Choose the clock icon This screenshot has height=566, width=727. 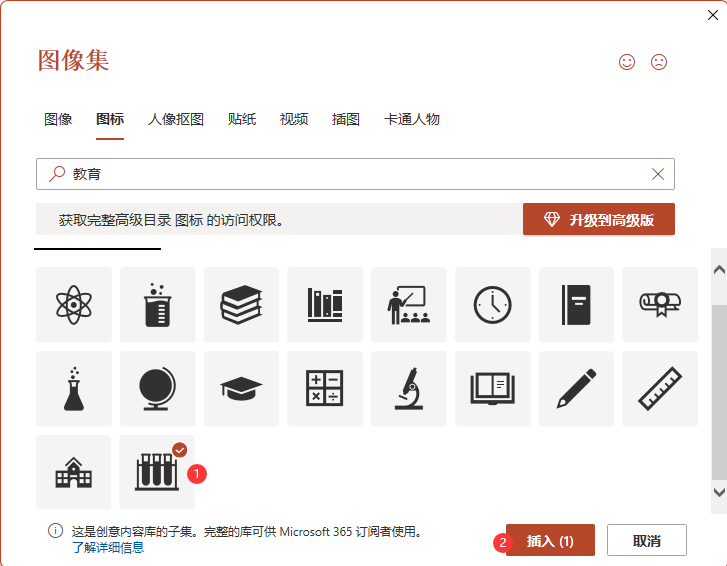492,305
